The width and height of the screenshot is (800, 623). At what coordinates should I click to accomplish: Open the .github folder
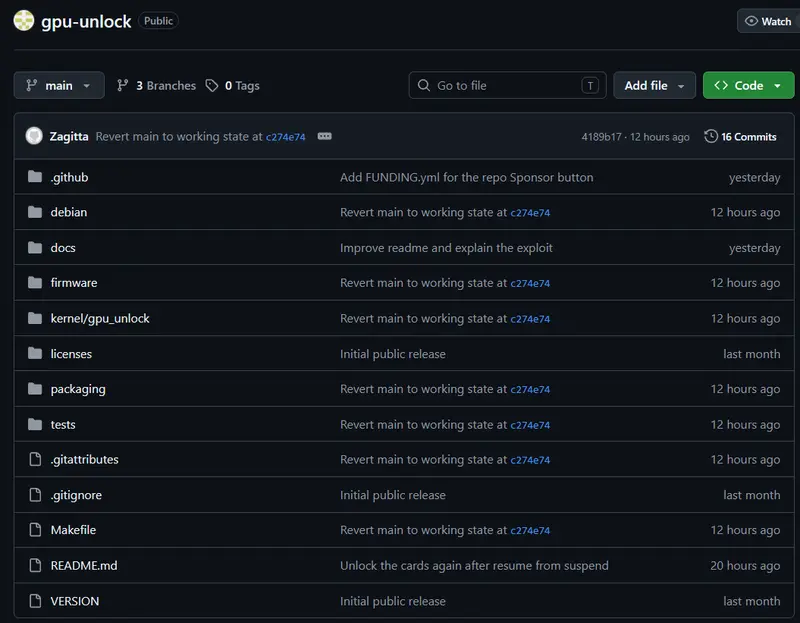(x=69, y=177)
